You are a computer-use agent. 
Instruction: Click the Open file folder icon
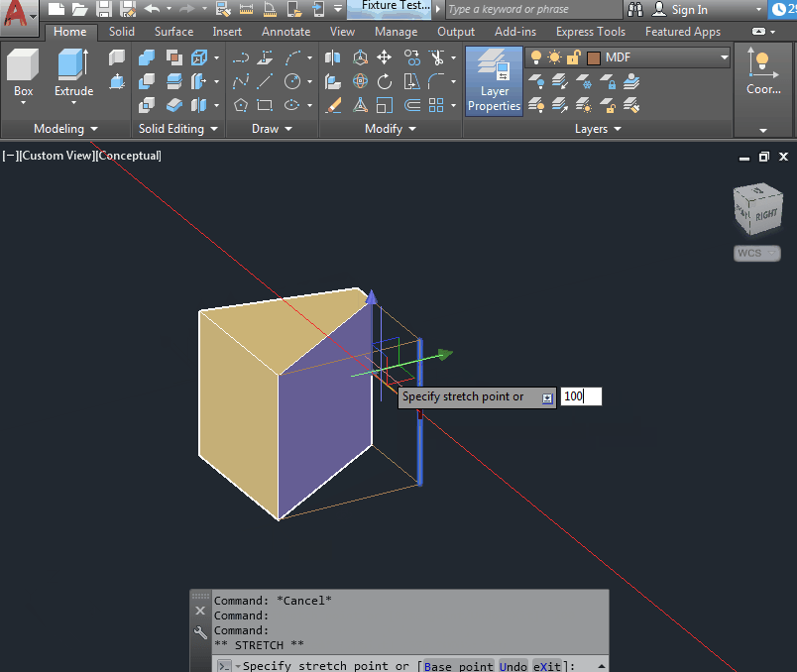point(80,9)
